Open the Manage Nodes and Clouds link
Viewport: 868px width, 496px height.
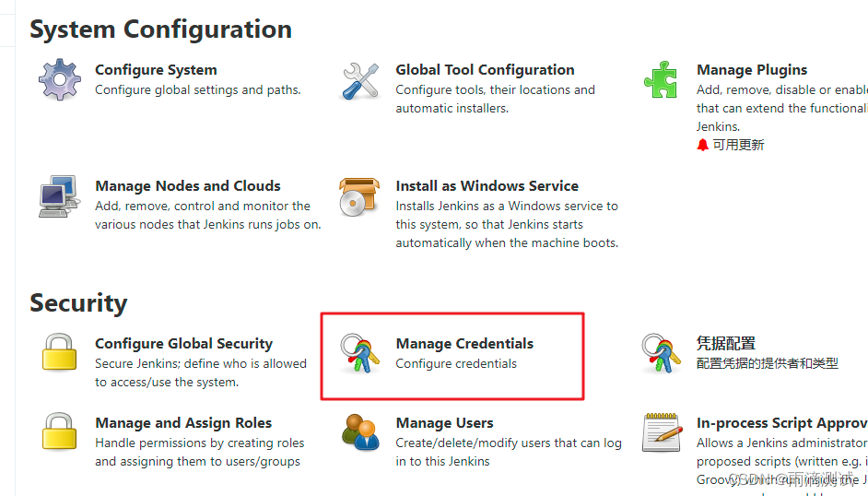[x=188, y=186]
